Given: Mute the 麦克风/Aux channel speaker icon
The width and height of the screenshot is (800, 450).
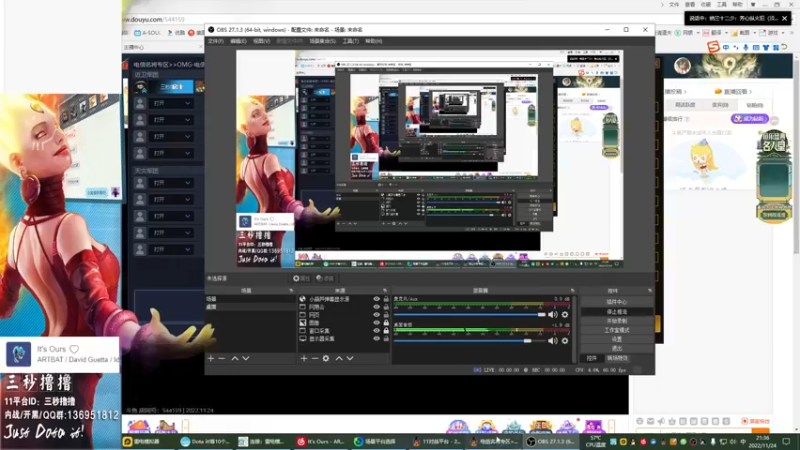Looking at the screenshot, I should click(x=553, y=315).
